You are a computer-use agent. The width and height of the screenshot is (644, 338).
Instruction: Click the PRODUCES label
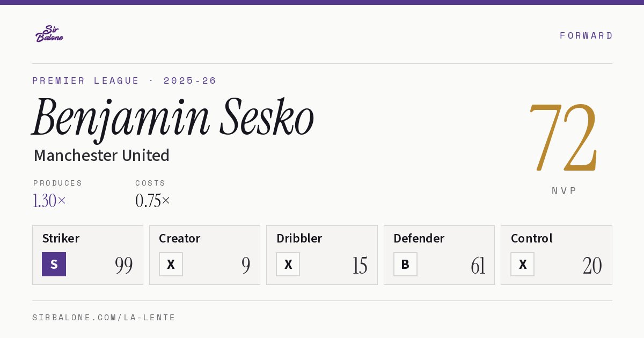(x=58, y=183)
